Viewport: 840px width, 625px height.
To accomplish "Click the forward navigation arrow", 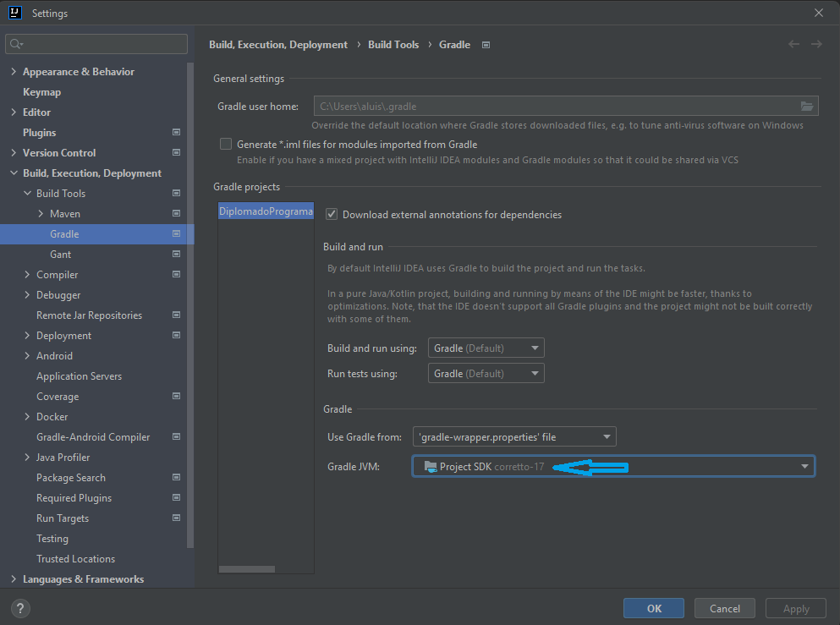I will (816, 45).
